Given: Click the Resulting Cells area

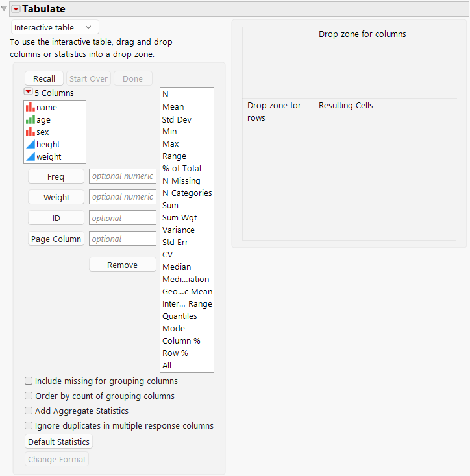Looking at the screenshot, I should click(x=385, y=169).
